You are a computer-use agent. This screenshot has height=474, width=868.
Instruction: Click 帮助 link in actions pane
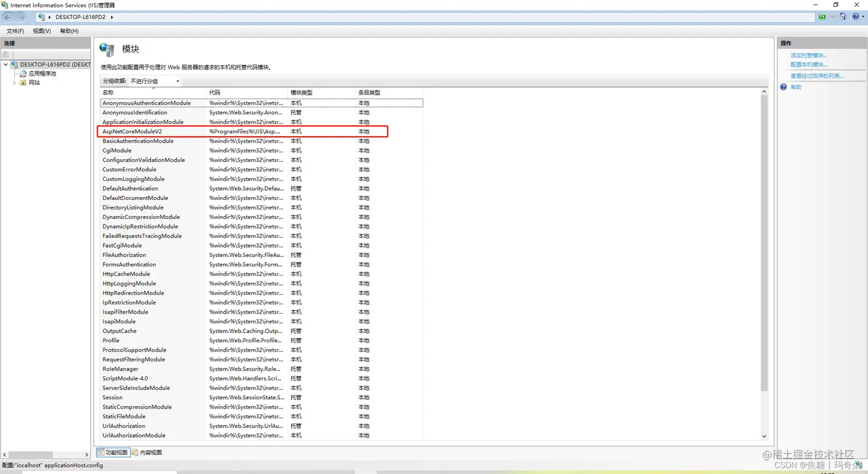(x=796, y=87)
